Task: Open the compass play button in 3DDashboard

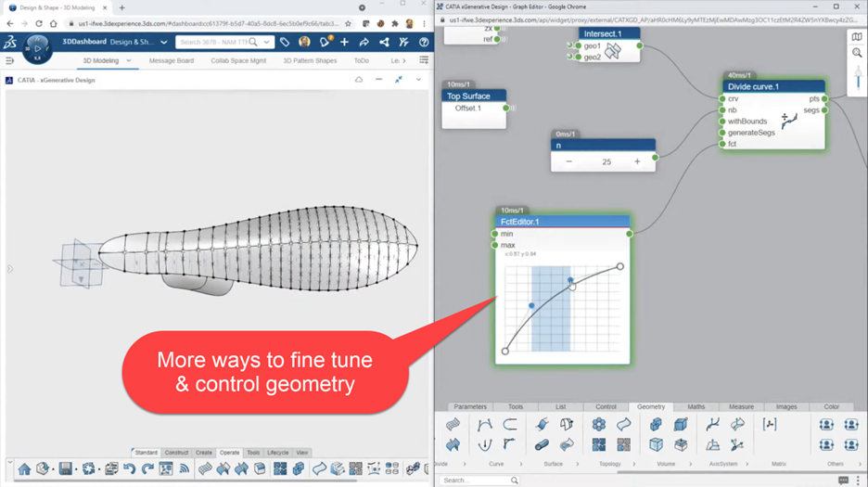Action: tap(37, 49)
